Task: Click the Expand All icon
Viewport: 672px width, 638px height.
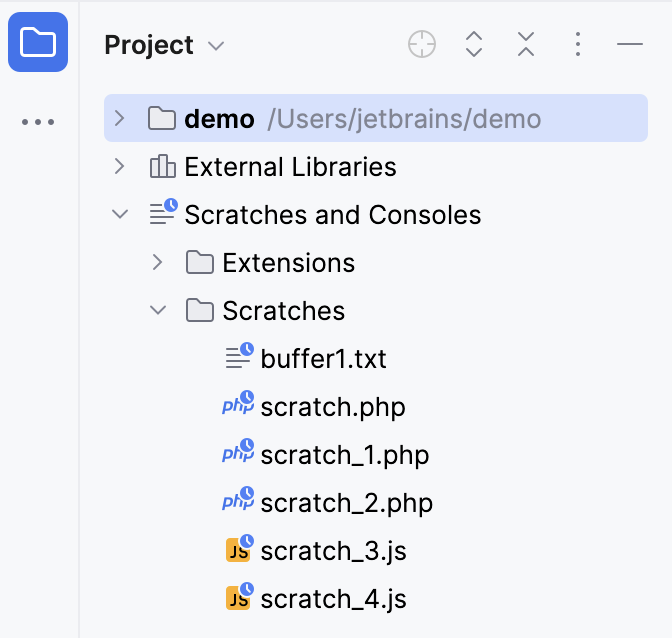Action: click(x=474, y=44)
